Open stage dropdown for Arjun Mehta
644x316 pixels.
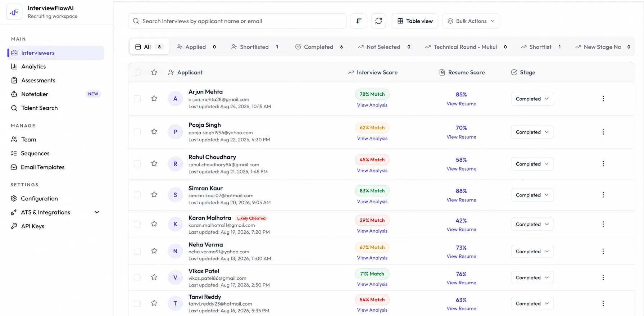pos(532,99)
